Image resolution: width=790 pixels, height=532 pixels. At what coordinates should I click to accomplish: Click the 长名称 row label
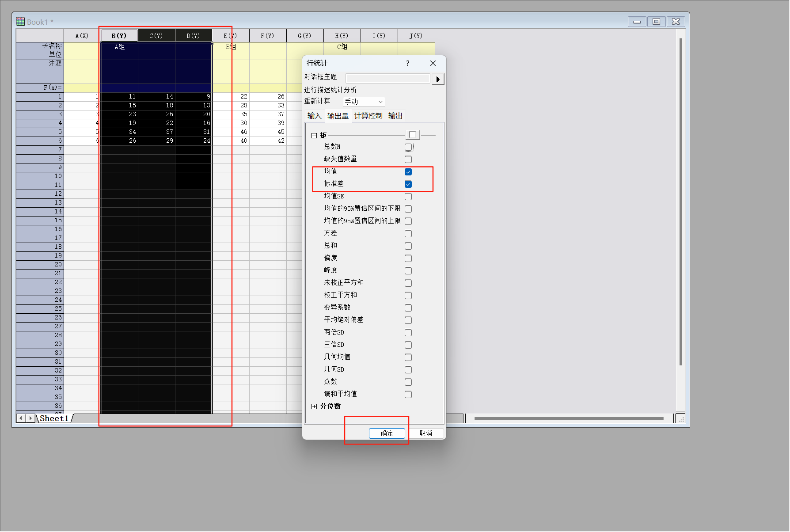pyautogui.click(x=40, y=46)
